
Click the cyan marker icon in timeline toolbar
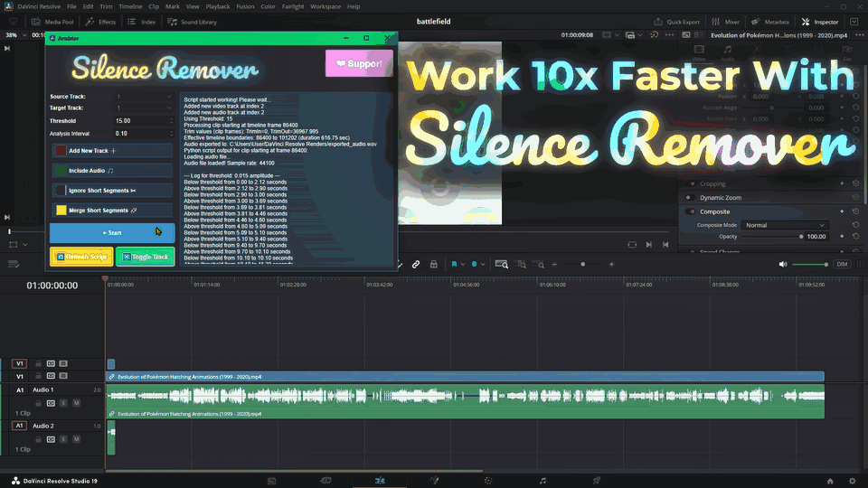point(474,265)
